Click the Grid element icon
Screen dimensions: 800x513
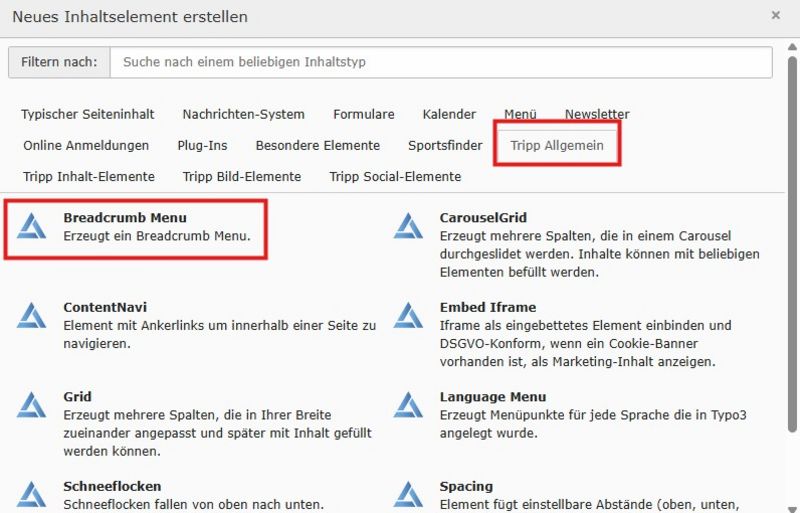click(32, 405)
